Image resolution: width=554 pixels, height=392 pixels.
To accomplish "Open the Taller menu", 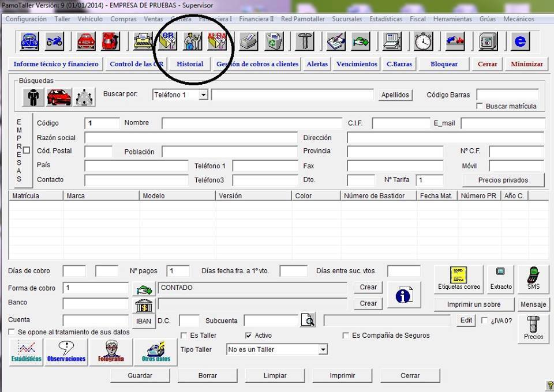I will (62, 19).
